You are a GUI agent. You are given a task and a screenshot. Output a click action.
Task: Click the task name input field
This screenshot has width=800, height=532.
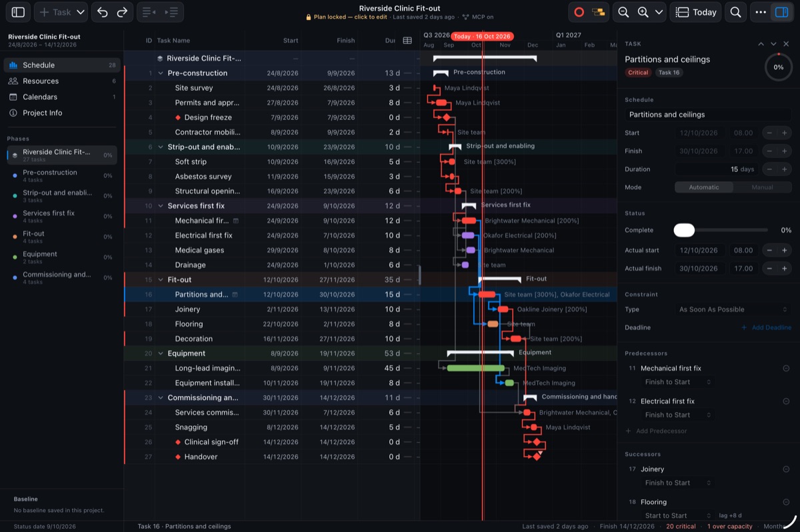(x=708, y=115)
